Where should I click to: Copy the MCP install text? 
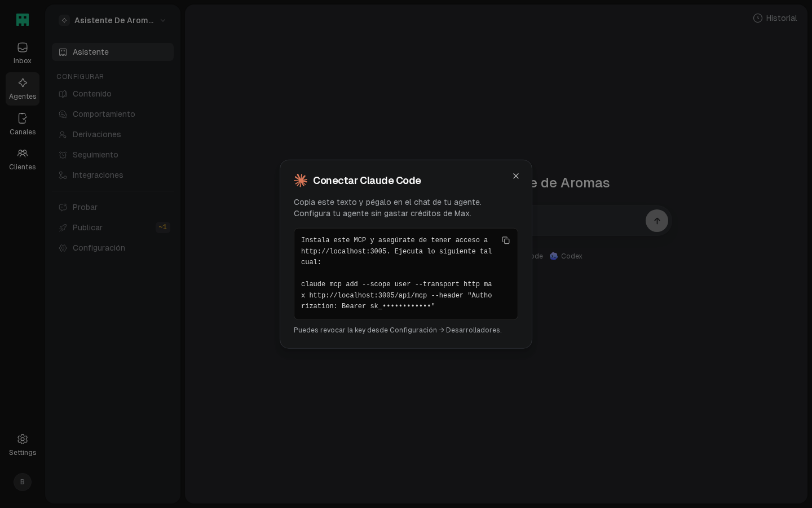506,240
